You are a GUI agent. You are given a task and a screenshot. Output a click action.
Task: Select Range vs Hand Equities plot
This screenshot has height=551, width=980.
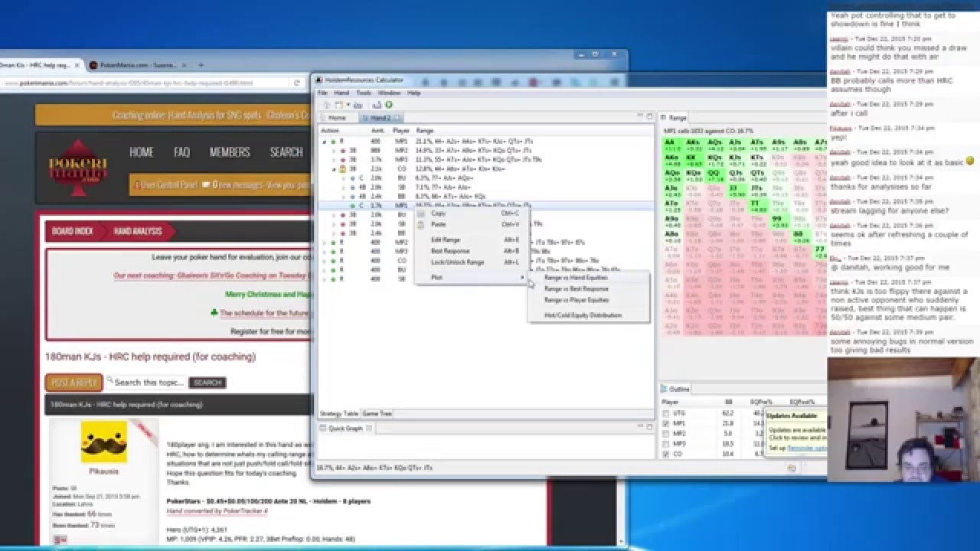576,278
